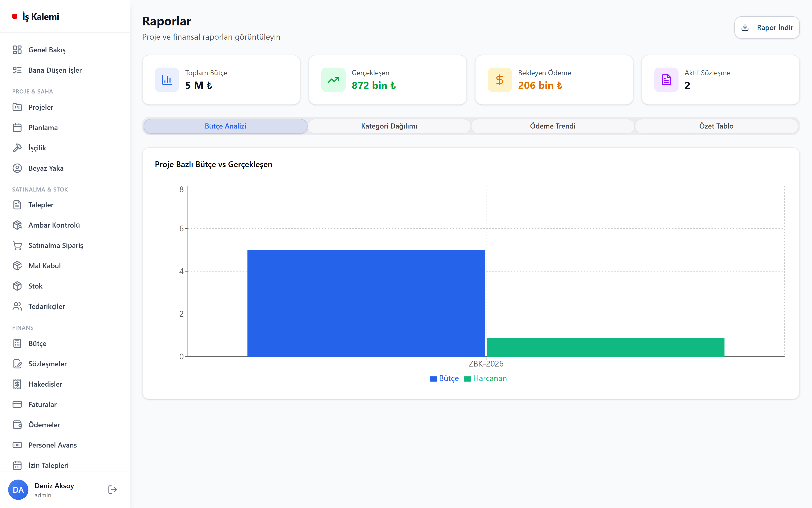Screen dimensions: 812x508
Task: Click the Toplam Bütçe bar chart icon
Action: point(167,80)
